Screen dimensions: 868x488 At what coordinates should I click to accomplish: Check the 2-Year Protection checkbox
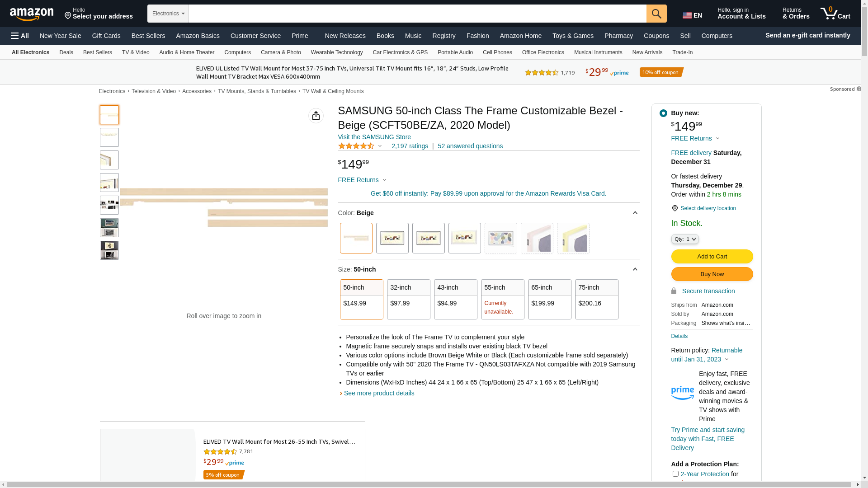point(675,474)
